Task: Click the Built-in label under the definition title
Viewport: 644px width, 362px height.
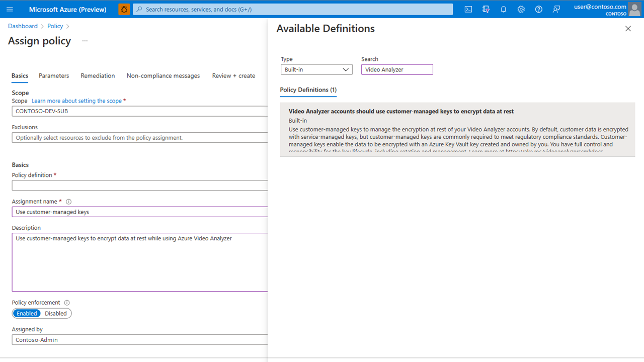Action: coord(298,121)
